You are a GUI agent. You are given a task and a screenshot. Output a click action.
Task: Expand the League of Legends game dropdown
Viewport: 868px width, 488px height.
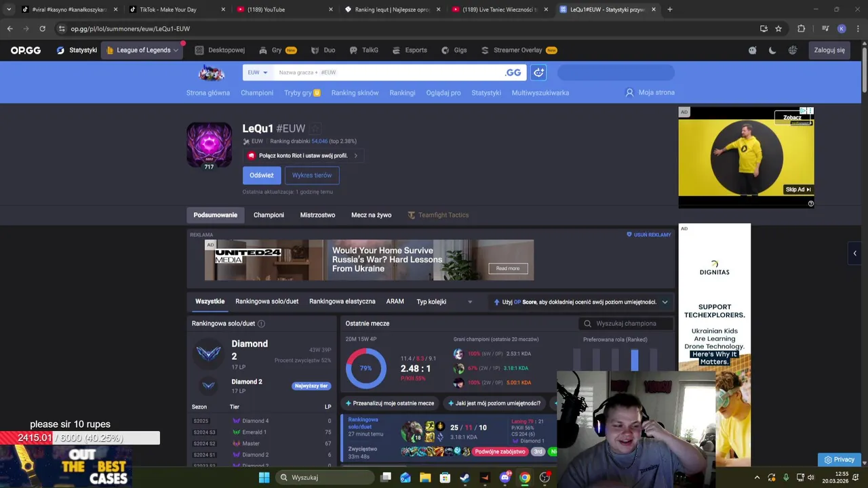pos(142,50)
